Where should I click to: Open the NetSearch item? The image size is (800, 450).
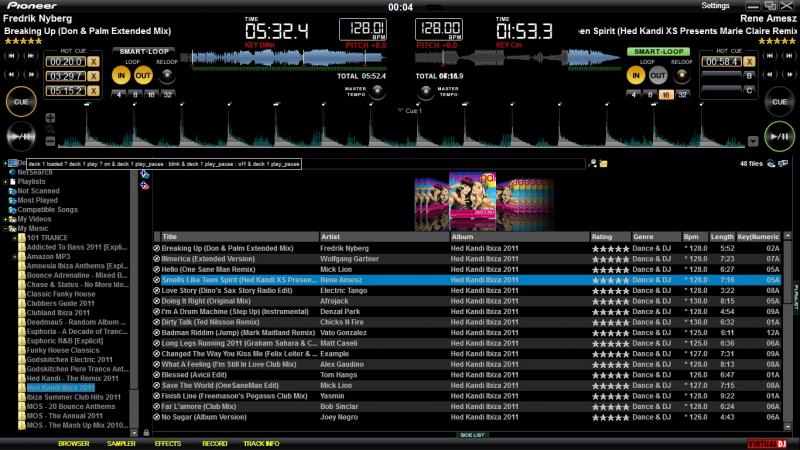(35, 172)
